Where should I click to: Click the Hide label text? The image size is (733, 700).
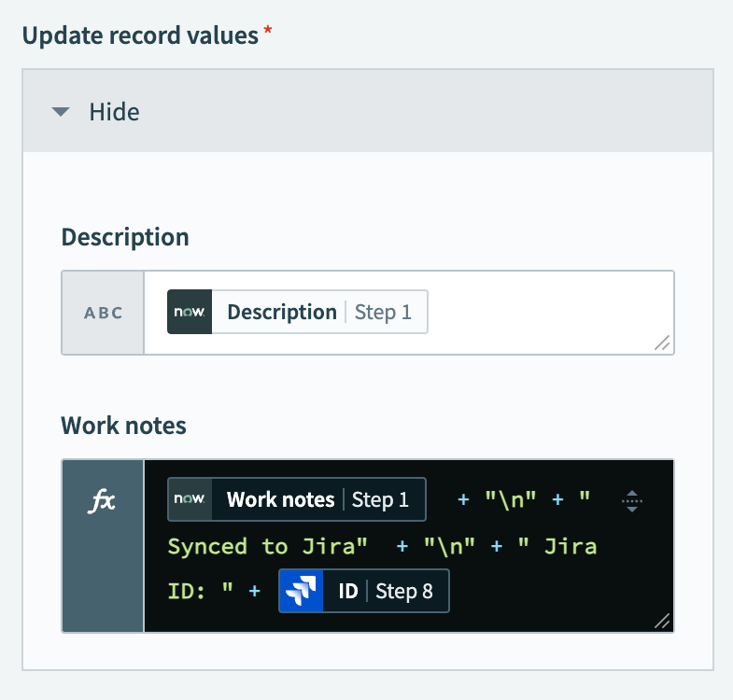click(x=114, y=112)
